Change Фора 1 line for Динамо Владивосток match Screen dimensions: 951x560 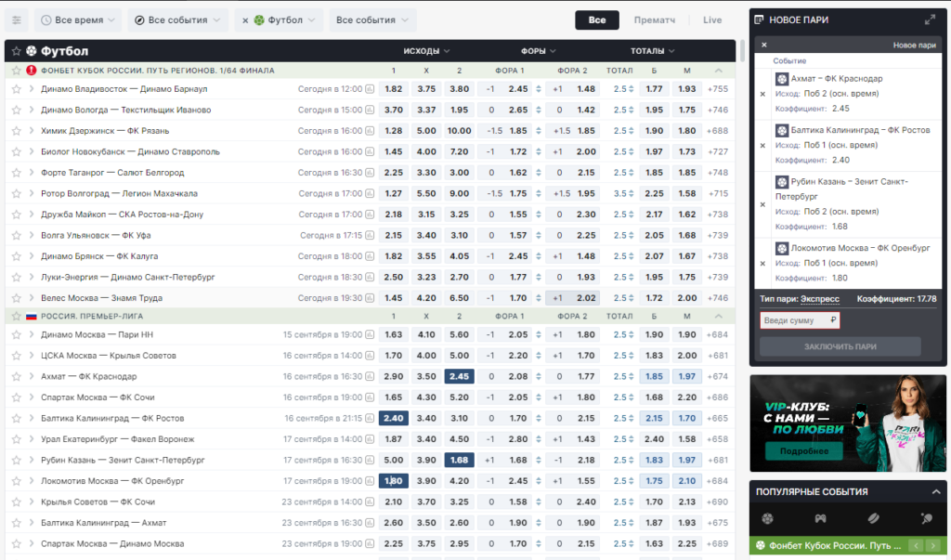pos(539,89)
